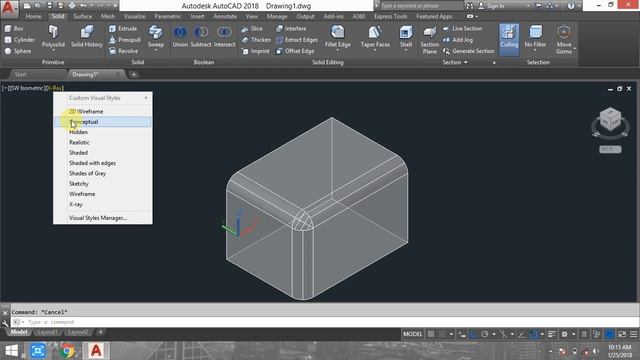Choose Shaded with edges visual style
Screen dimensions: 640x360
pyautogui.click(x=103, y=163)
